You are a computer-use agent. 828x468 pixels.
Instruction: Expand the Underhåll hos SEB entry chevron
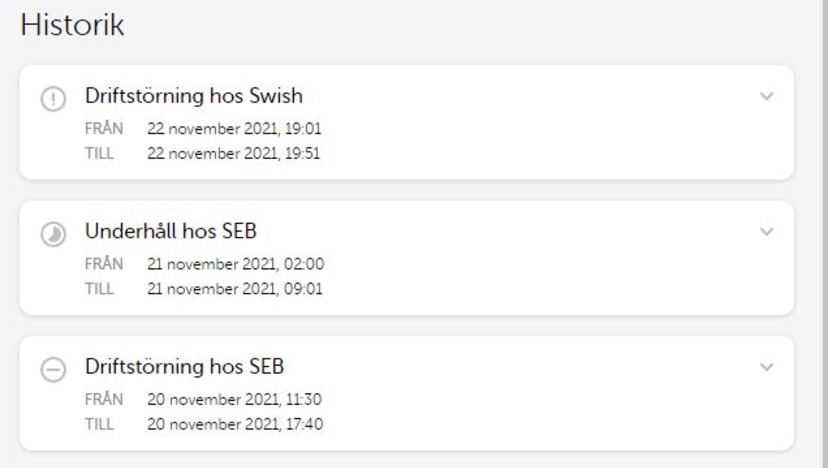[766, 231]
